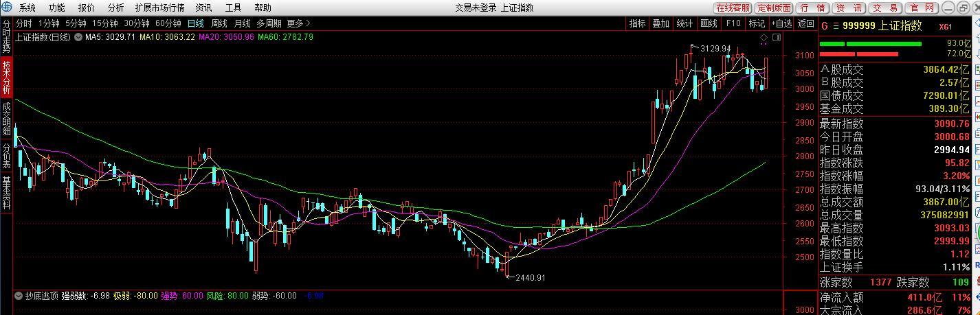980x315 pixels.
Task: Open the 技术分析 side tab
Action: click(6, 78)
